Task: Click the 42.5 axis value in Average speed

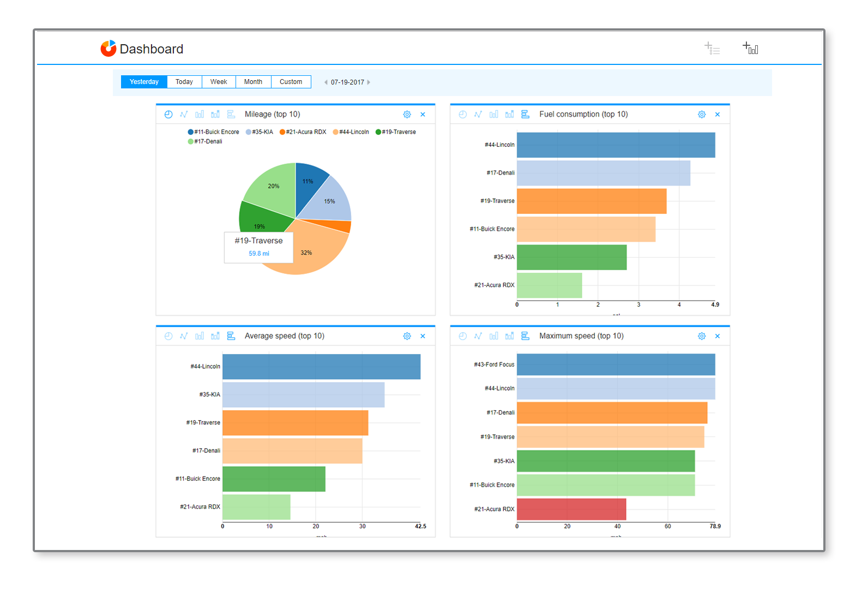Action: point(420,527)
